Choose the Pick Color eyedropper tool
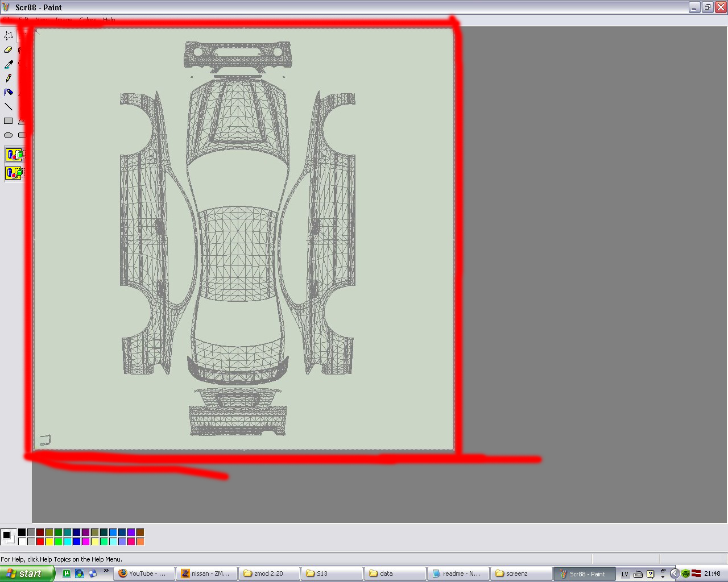This screenshot has width=728, height=582. click(x=9, y=64)
